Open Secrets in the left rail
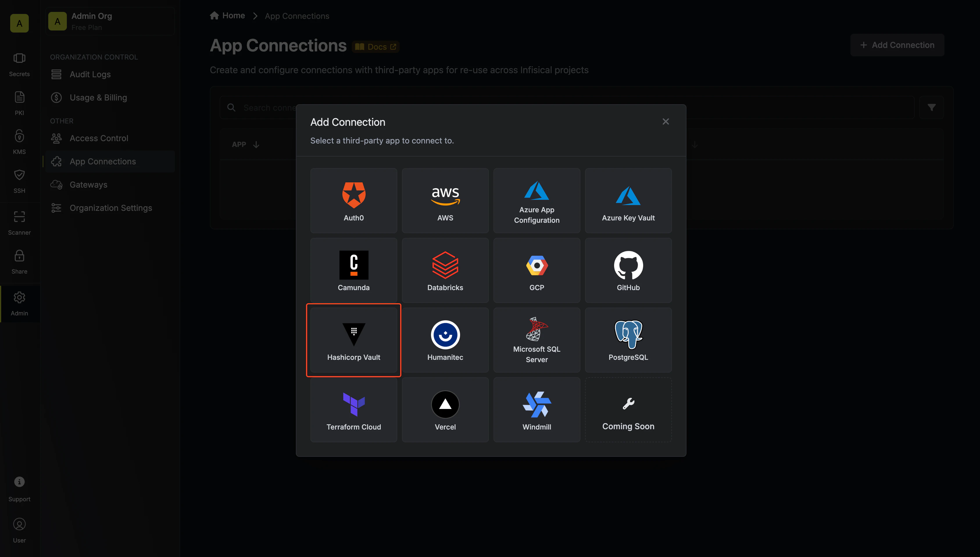Viewport: 980px width, 557px height. pyautogui.click(x=19, y=65)
